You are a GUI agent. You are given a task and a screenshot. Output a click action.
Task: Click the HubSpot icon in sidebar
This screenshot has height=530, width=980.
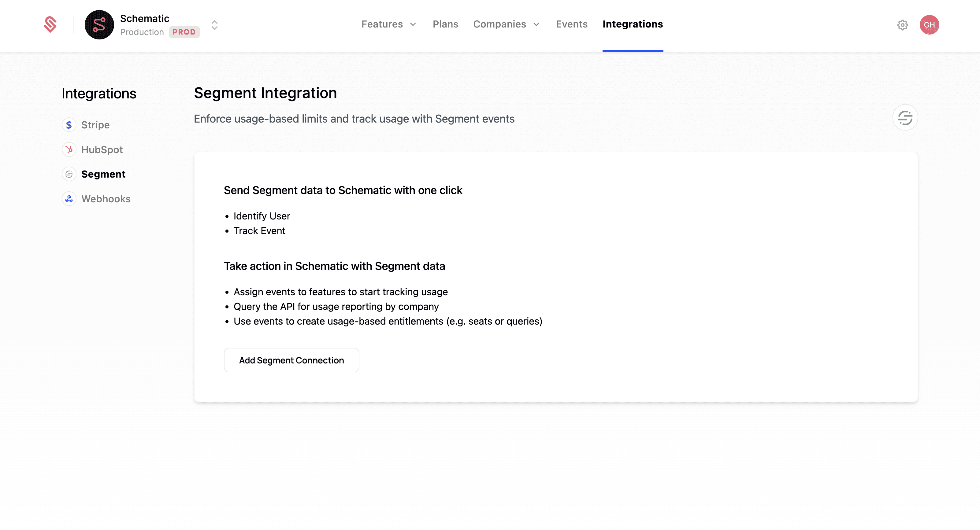tap(69, 149)
